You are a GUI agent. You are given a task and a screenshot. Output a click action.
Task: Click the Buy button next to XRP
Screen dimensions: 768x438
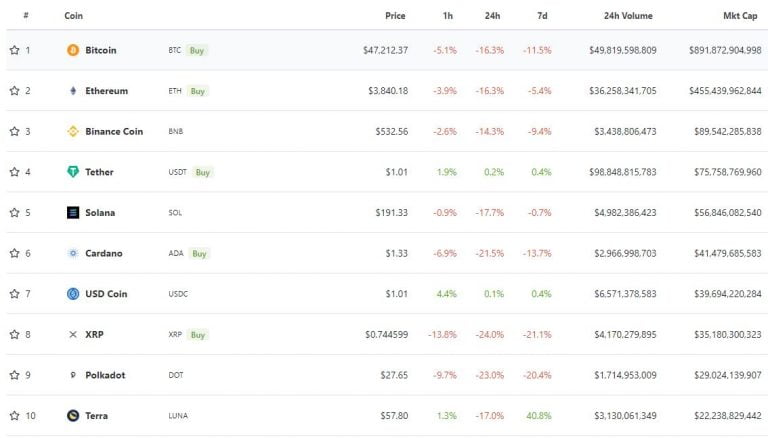pyautogui.click(x=198, y=335)
